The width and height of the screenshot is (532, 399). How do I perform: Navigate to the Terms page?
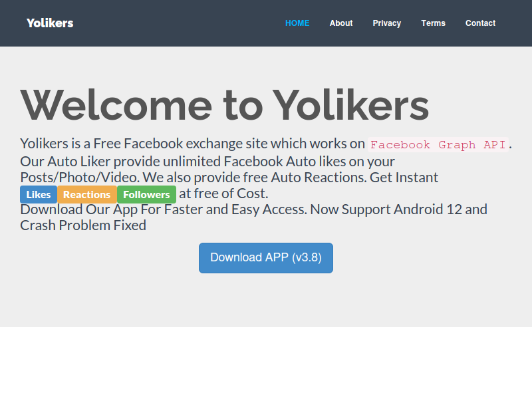click(x=434, y=23)
